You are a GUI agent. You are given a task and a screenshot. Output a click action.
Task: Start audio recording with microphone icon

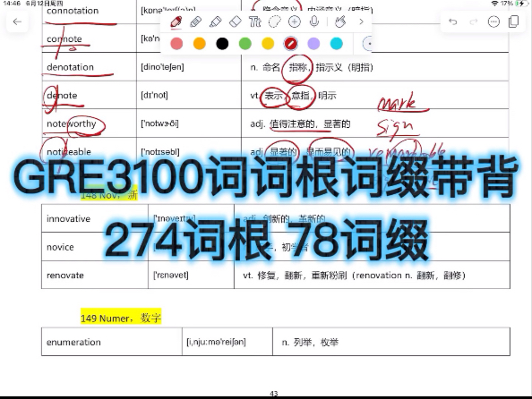[x=314, y=22]
